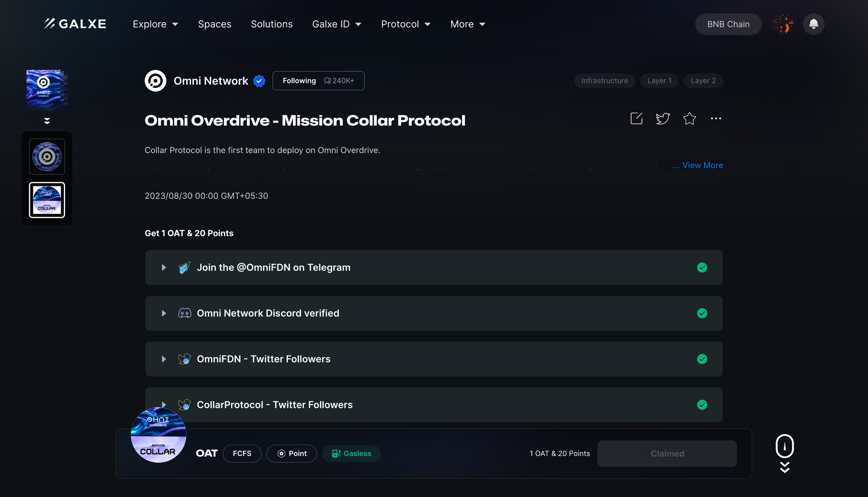Click the verified badge beside Omni Network
The height and width of the screenshot is (497, 868).
pyautogui.click(x=259, y=81)
